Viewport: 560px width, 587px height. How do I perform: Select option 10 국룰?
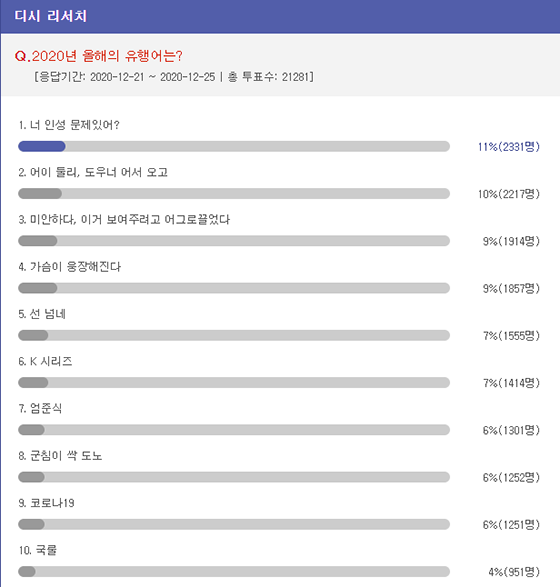click(x=38, y=550)
